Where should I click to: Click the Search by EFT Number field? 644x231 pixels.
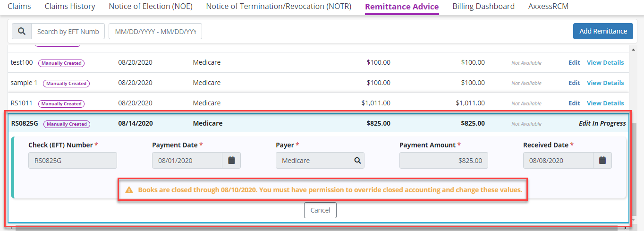68,31
